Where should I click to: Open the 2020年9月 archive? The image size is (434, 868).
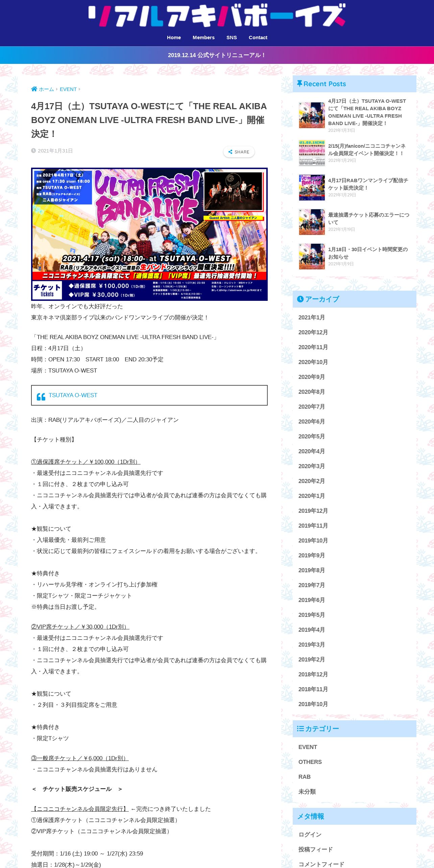311,377
